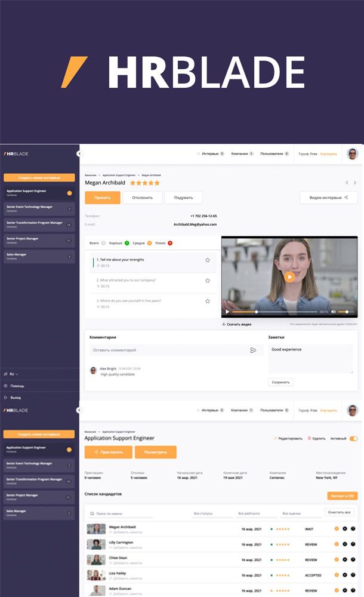Star 'What attracted you to our company?' question
This screenshot has width=364, height=597.
(x=208, y=281)
